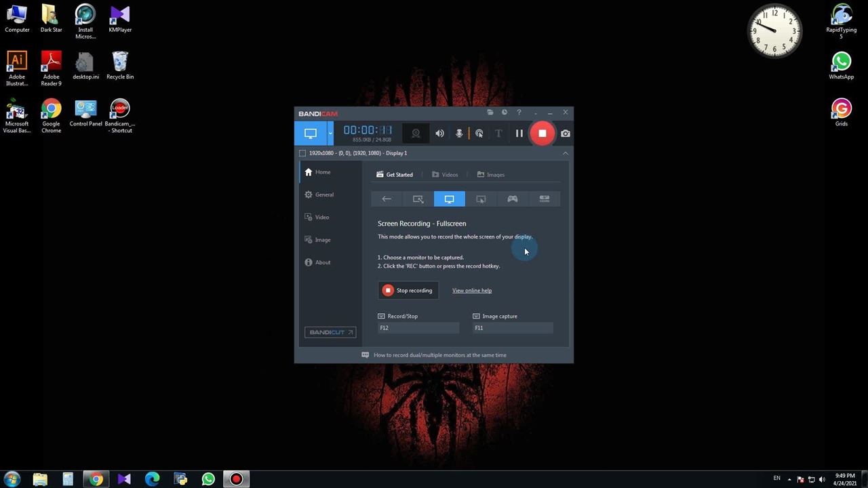Open the Video settings in sidebar
Screen dimensions: 868x488
pyautogui.click(x=321, y=217)
